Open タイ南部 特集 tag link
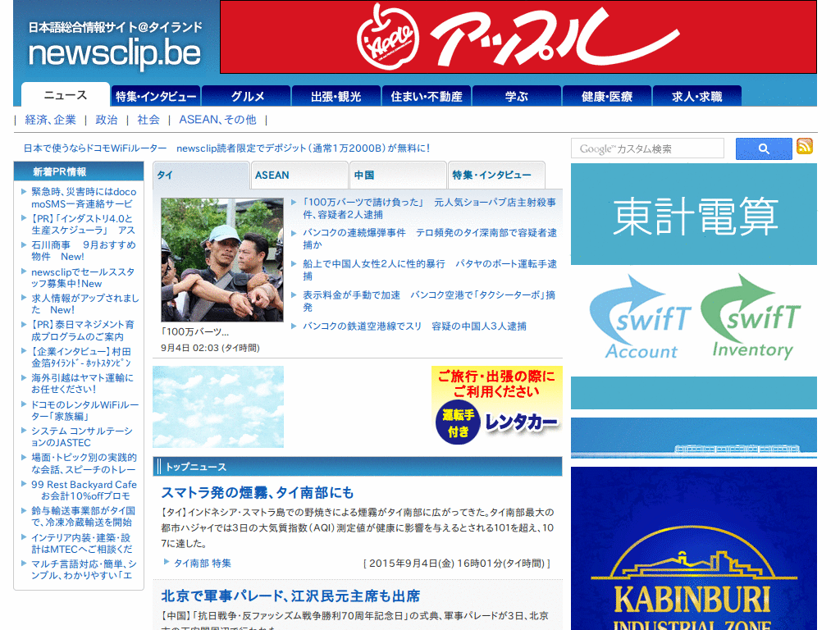The image size is (840, 630). coord(203,563)
